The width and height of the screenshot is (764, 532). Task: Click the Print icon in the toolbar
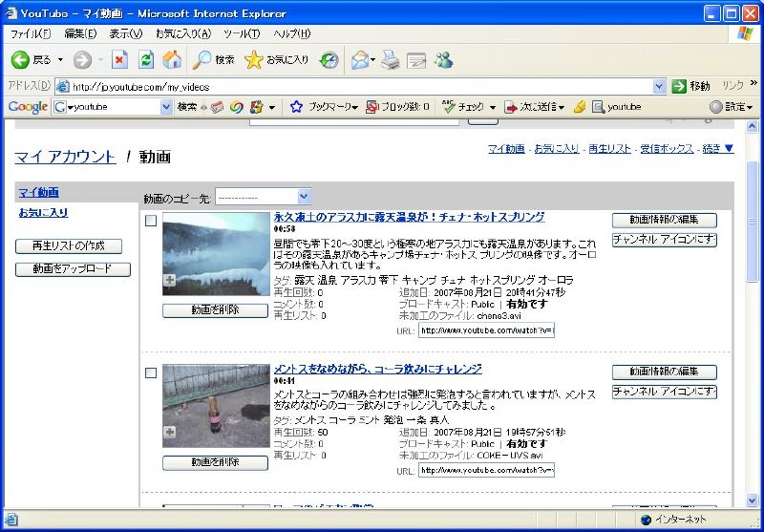click(390, 60)
